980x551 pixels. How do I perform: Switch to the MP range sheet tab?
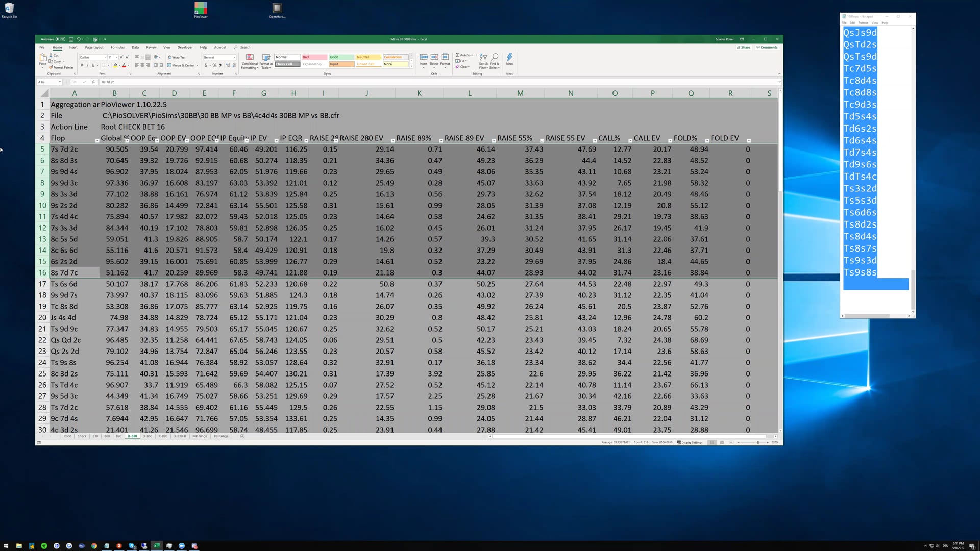pos(200,436)
